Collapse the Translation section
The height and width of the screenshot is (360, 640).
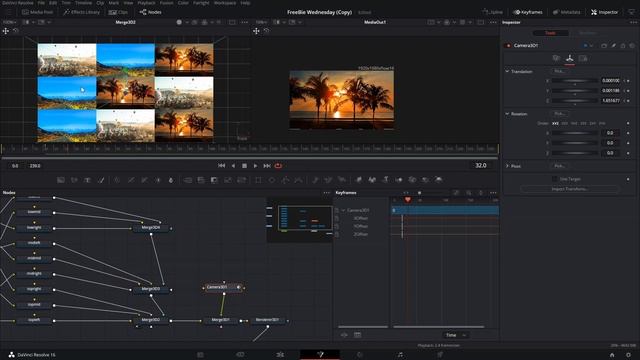pyautogui.click(x=507, y=71)
